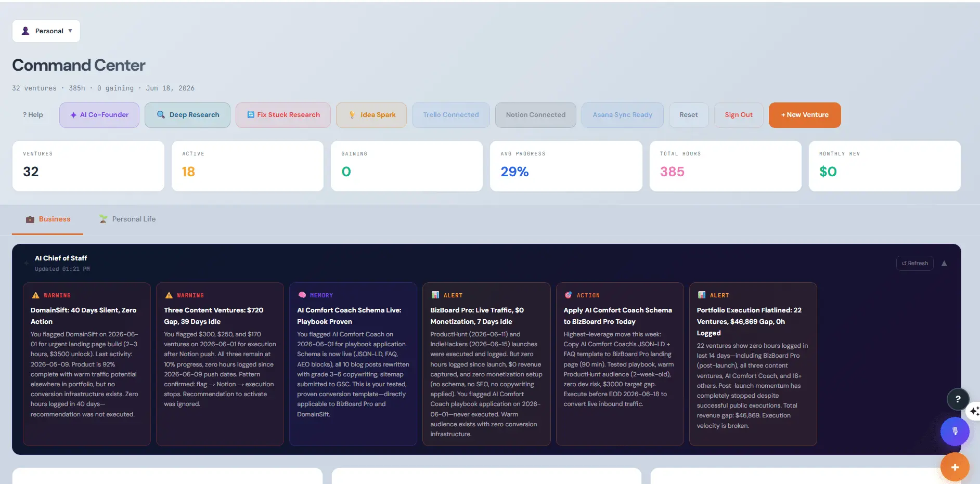
Task: Click the Reset button
Action: pyautogui.click(x=689, y=115)
